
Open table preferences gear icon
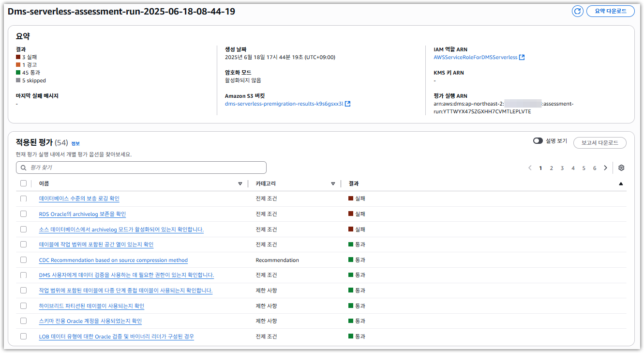click(x=621, y=168)
